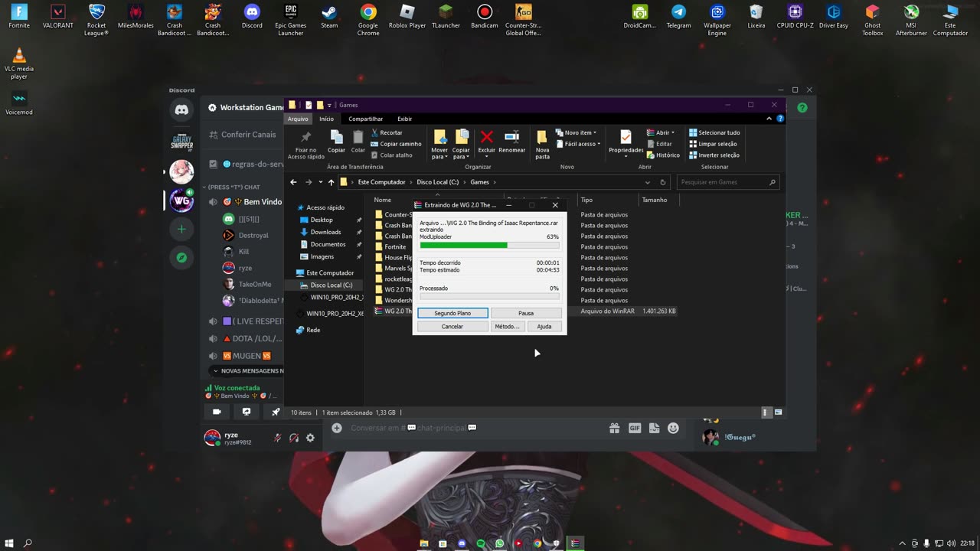Viewport: 980px width, 551px height.
Task: Click the Explorer up-one-level arrow
Action: coord(331,182)
